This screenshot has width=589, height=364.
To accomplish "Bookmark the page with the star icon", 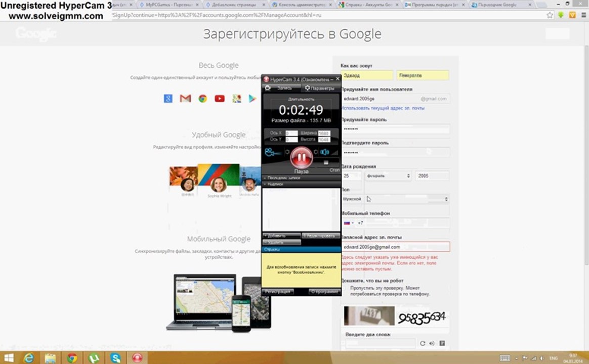I will (x=550, y=15).
